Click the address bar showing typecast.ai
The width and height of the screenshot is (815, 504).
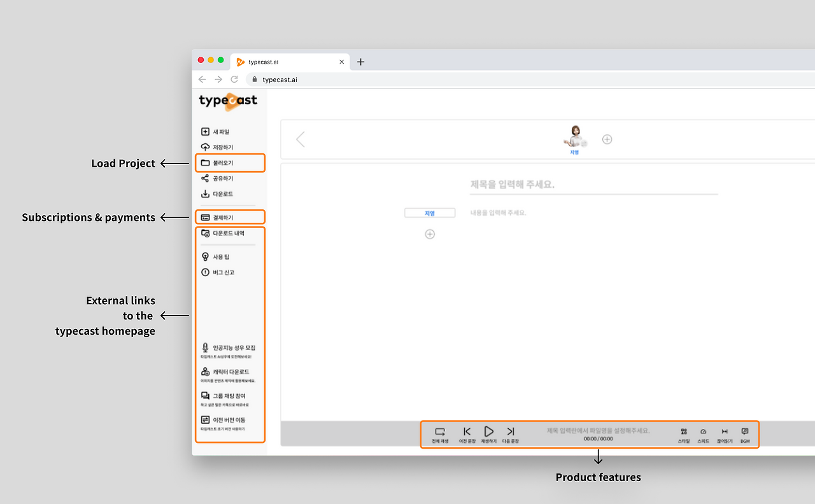pos(530,80)
